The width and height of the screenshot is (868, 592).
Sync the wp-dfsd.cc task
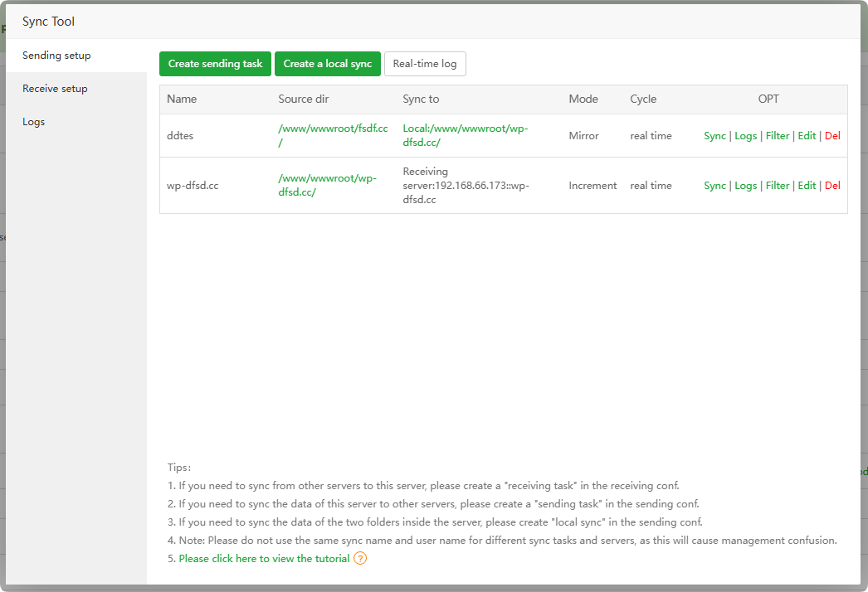pos(714,186)
